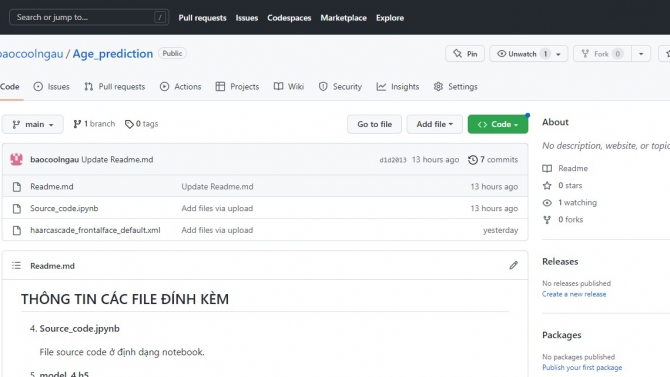The image size is (670, 377).
Task: Switch to the Insights tab
Action: pos(398,87)
